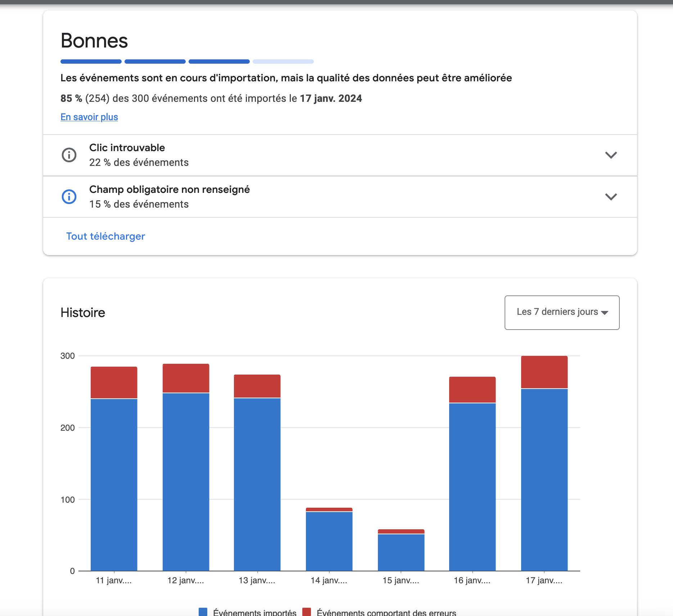This screenshot has height=616, width=673.
Task: Open the Les 7 derniers jours dropdown
Action: pos(562,312)
